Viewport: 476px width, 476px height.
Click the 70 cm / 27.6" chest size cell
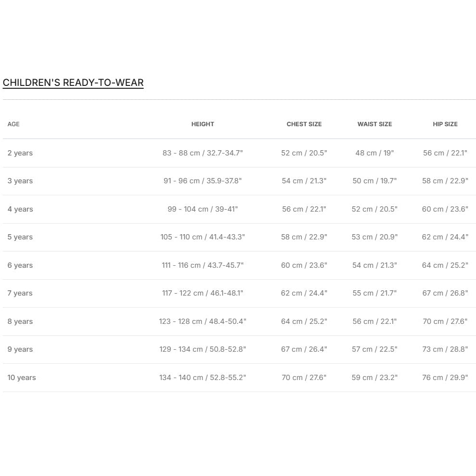(x=304, y=378)
